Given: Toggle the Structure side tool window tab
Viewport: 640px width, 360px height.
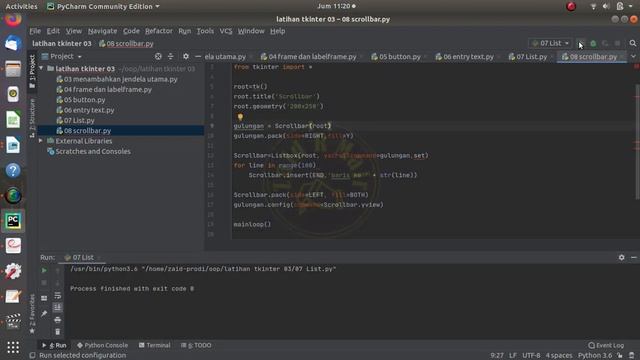Looking at the screenshot, I should 32,118.
